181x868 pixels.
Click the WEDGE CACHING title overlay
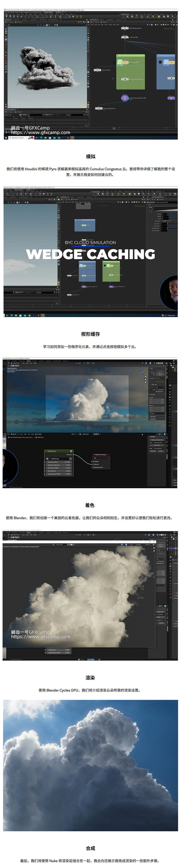[90, 254]
